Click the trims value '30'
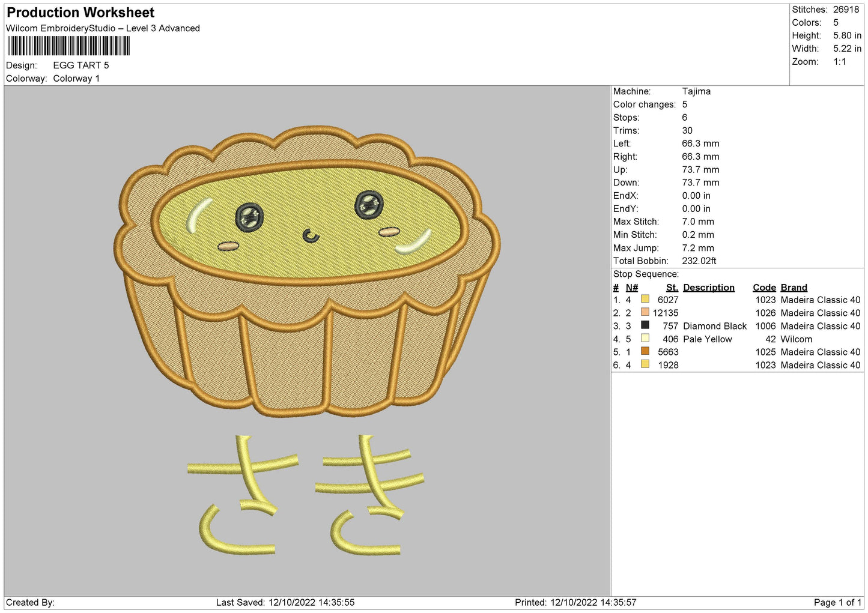Image resolution: width=868 pixels, height=613 pixels. click(687, 131)
